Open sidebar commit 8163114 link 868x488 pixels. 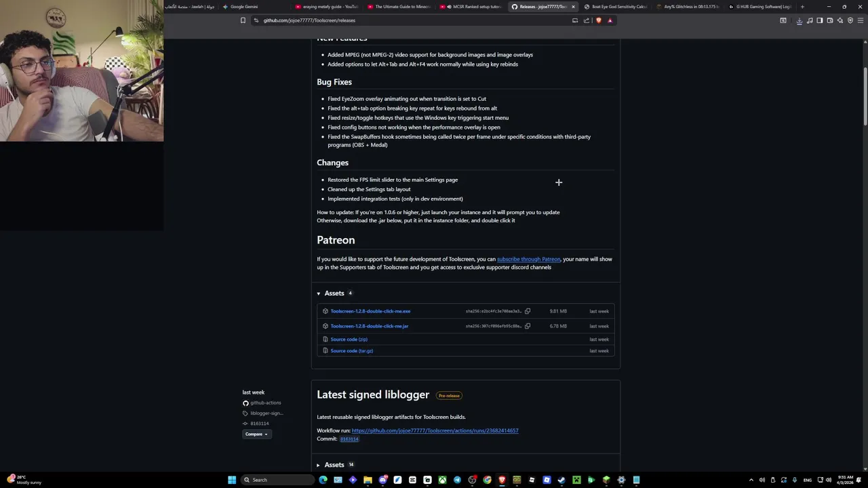tap(259, 424)
